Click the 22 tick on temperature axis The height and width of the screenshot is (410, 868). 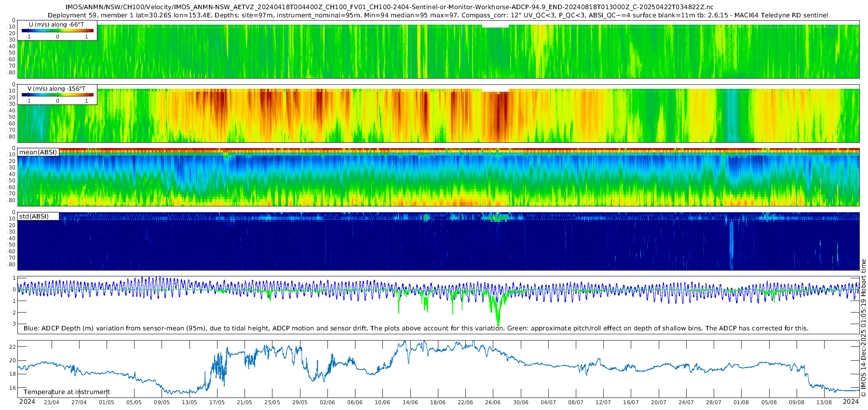(x=13, y=347)
